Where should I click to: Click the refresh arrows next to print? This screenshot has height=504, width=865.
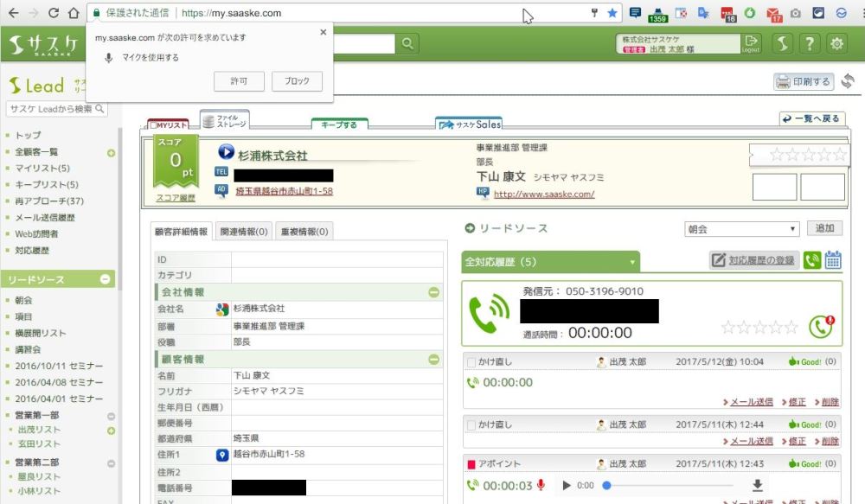coord(848,81)
